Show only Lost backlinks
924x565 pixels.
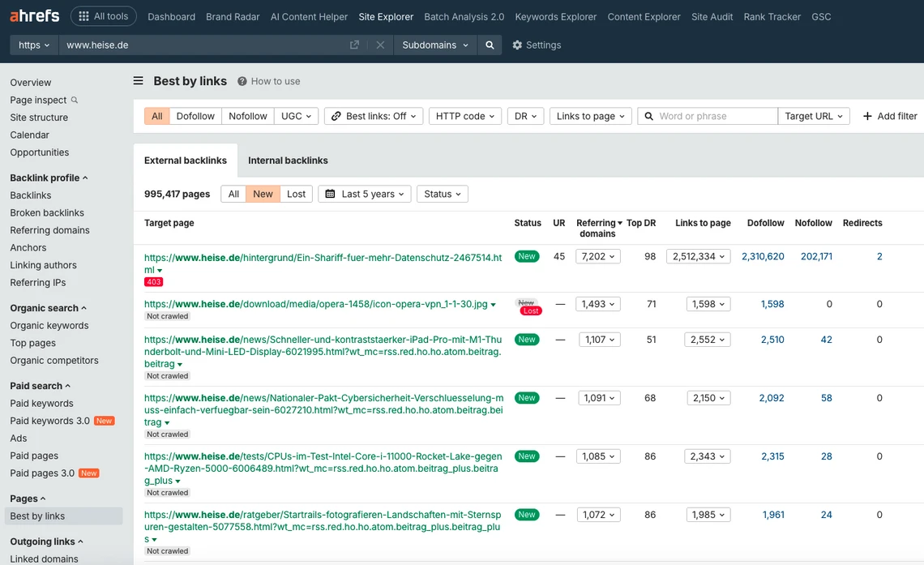[296, 194]
